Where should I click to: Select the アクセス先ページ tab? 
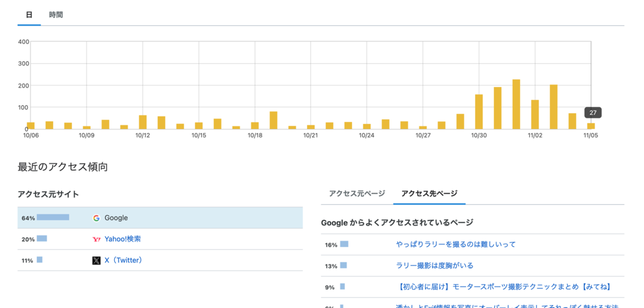tap(429, 194)
